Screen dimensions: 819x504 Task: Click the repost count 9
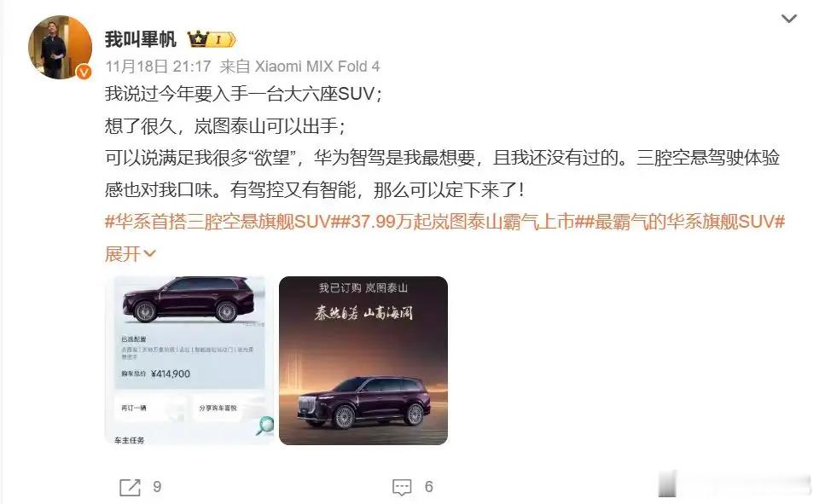(157, 487)
